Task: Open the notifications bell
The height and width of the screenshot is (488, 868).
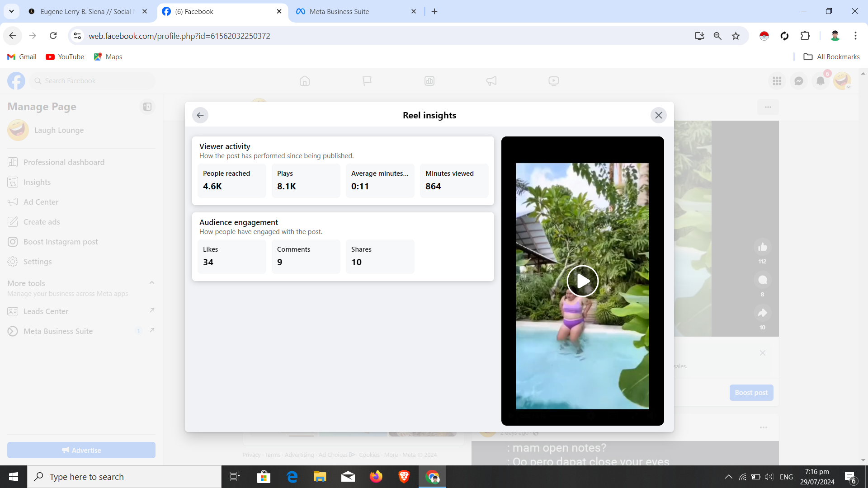Action: coord(820,81)
